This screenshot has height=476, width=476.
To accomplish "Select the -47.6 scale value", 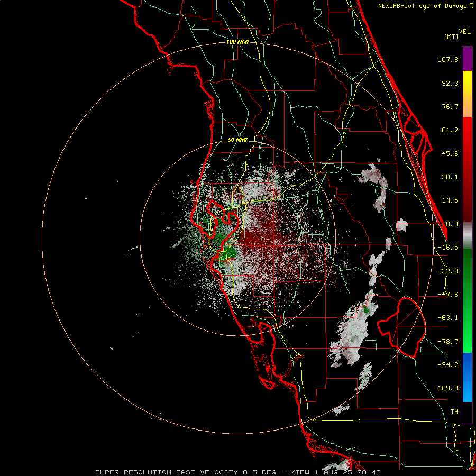I will 448,295.
